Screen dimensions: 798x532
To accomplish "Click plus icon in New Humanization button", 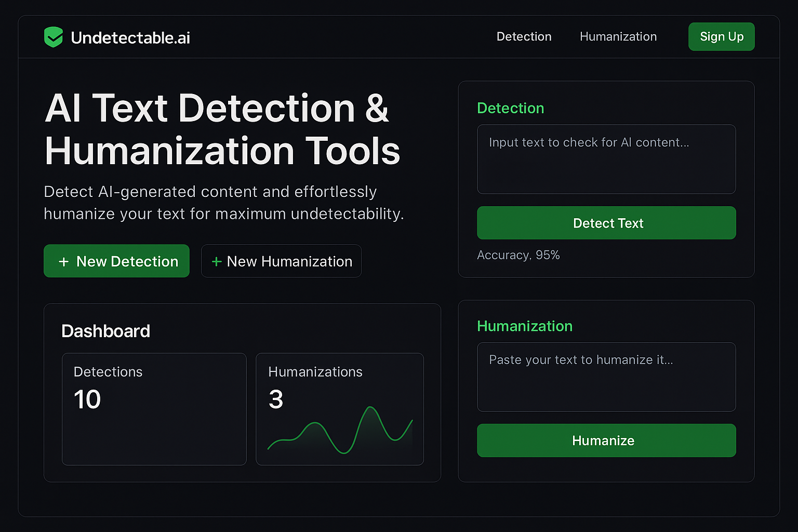I will click(x=217, y=261).
